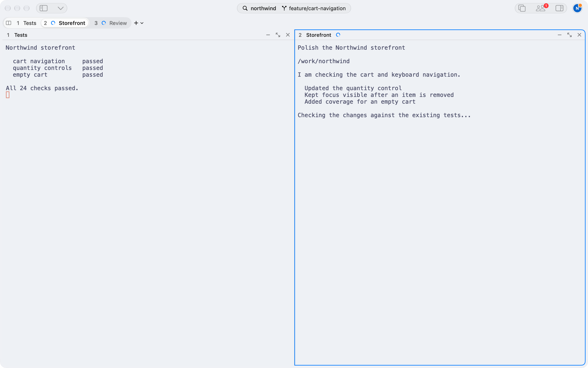Open the feature/cart-navigation branch selector

click(314, 8)
